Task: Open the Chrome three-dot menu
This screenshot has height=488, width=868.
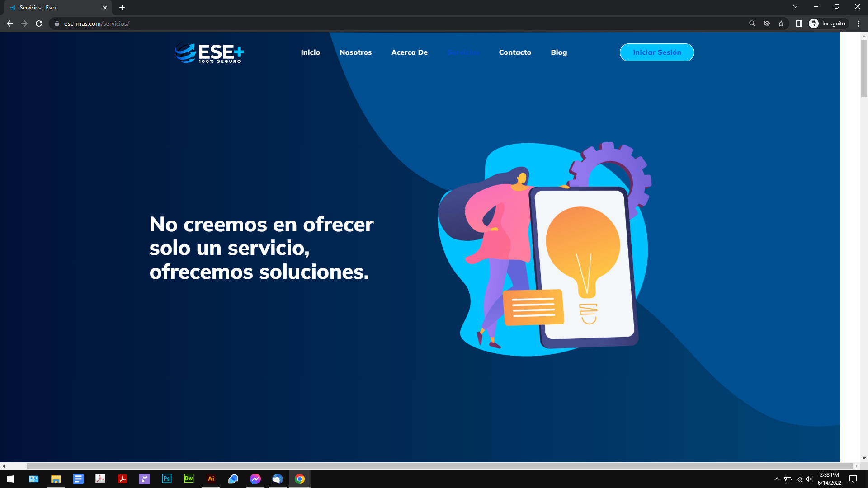Action: (x=858, y=23)
